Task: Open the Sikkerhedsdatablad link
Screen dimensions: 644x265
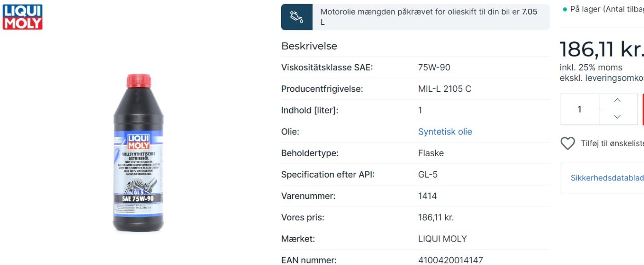Action: point(607,178)
